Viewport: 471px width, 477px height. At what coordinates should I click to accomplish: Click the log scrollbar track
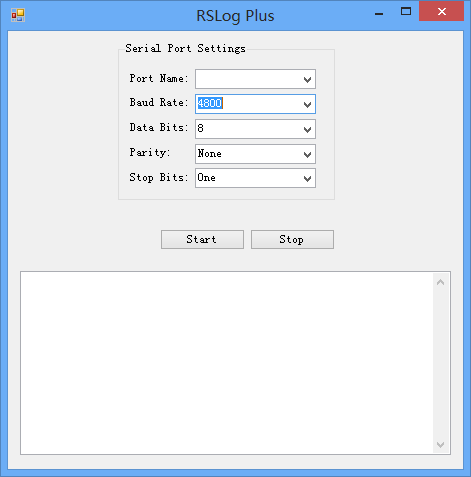(x=441, y=363)
